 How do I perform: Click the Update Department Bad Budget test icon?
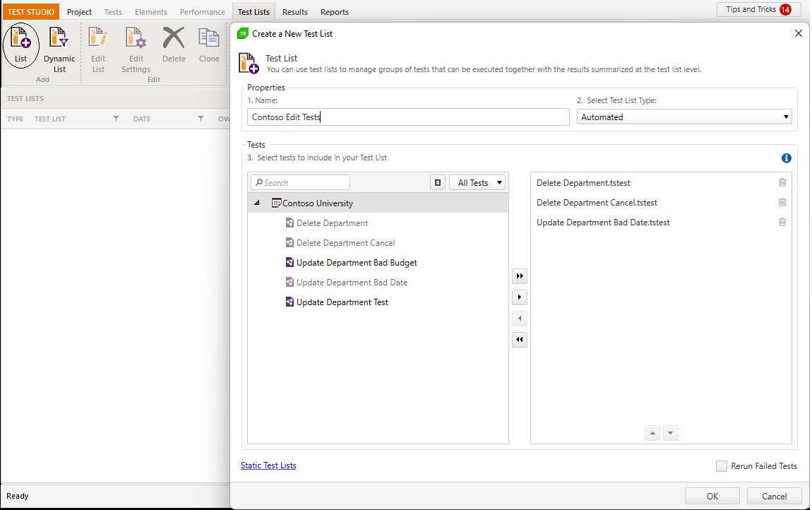coord(290,262)
